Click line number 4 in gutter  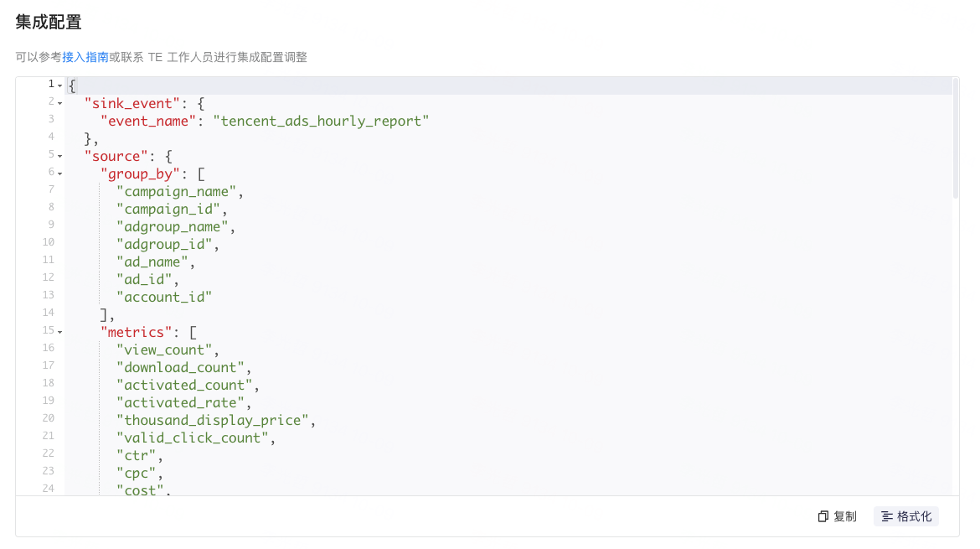pos(51,137)
